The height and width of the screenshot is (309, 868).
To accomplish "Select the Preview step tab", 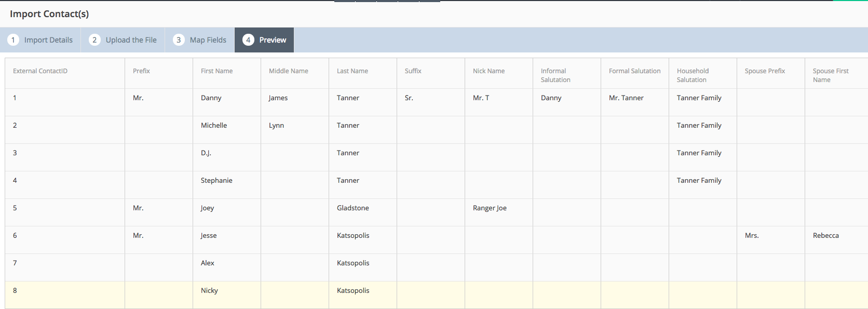I will tap(264, 40).
